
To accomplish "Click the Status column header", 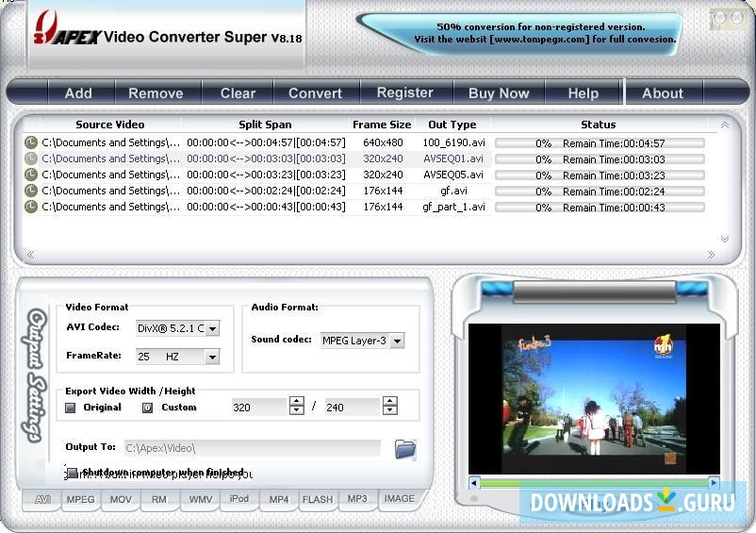I will [598, 125].
